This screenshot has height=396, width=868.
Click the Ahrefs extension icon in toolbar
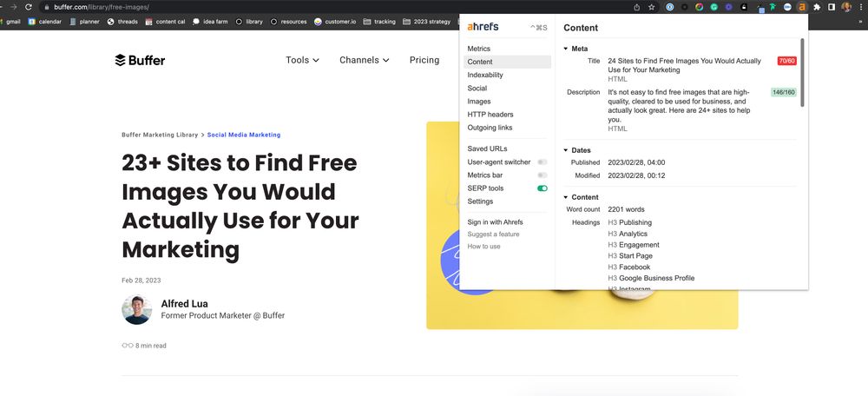(801, 7)
